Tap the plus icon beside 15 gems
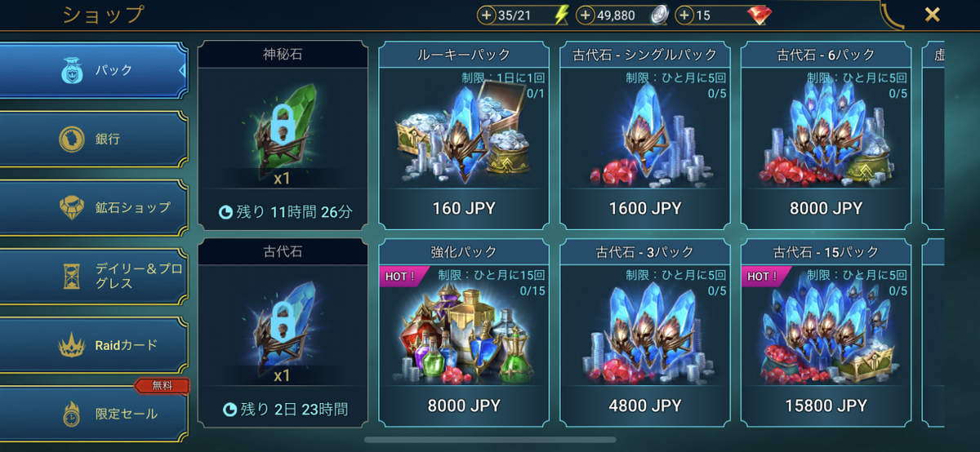This screenshot has height=452, width=980. click(684, 15)
